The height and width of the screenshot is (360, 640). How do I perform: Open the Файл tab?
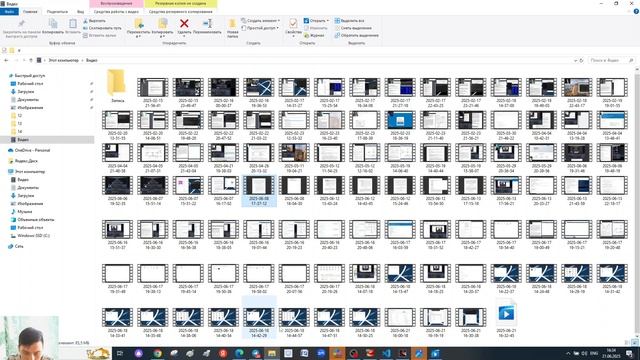pos(9,12)
